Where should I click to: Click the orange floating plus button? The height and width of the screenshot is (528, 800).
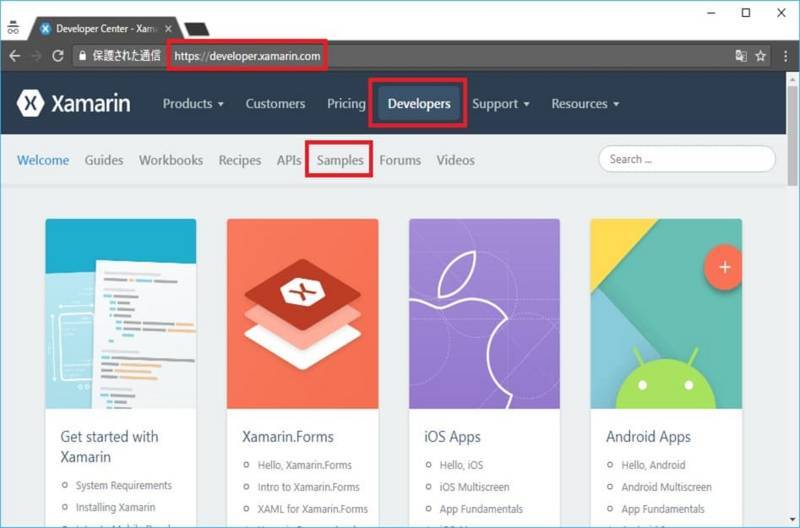point(724,267)
